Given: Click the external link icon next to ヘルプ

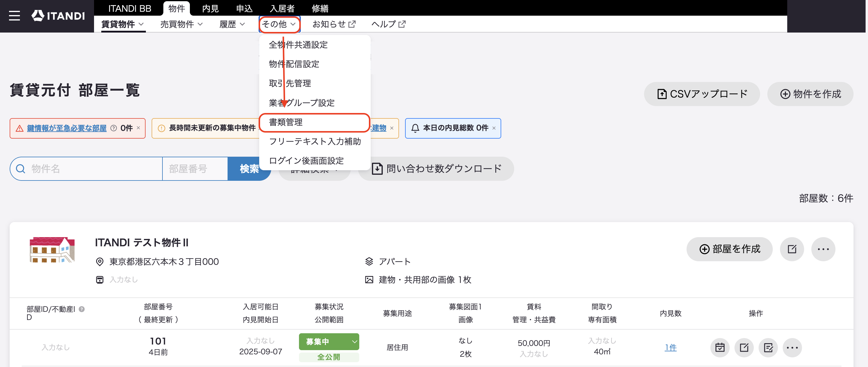Looking at the screenshot, I should (x=402, y=24).
